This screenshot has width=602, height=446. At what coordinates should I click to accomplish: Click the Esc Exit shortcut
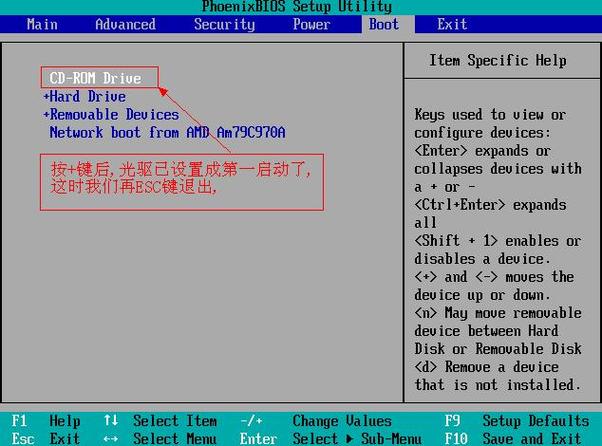click(x=48, y=438)
